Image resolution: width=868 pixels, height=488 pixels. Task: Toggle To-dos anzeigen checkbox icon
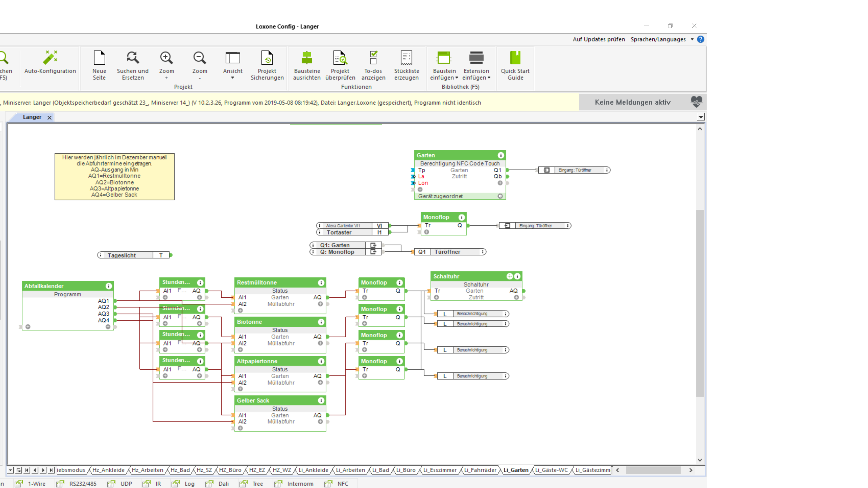point(373,58)
